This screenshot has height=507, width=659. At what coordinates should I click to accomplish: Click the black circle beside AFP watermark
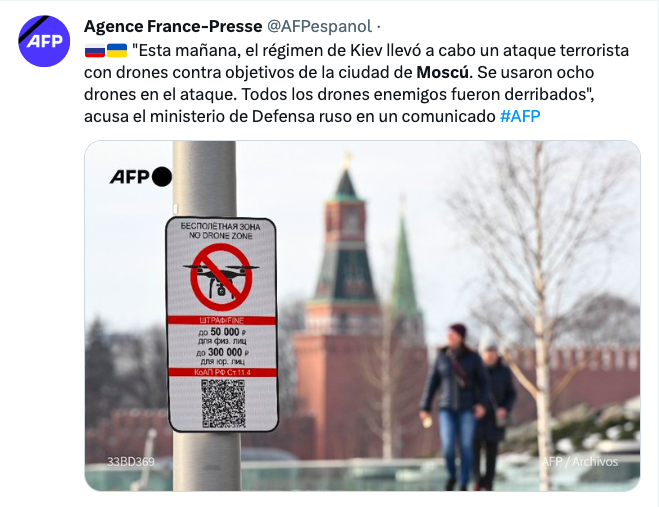pyautogui.click(x=161, y=177)
